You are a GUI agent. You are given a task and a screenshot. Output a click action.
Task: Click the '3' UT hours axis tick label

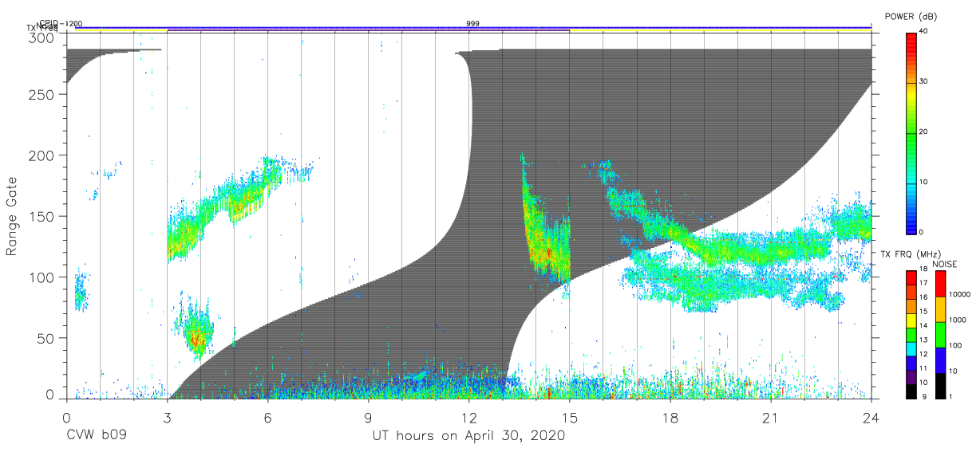coord(167,417)
